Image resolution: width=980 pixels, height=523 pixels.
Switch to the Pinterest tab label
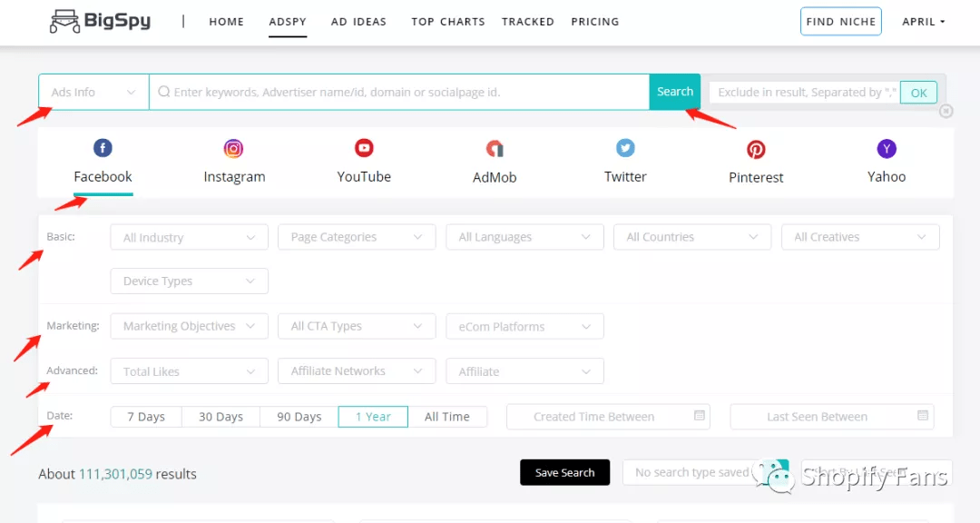pos(756,177)
